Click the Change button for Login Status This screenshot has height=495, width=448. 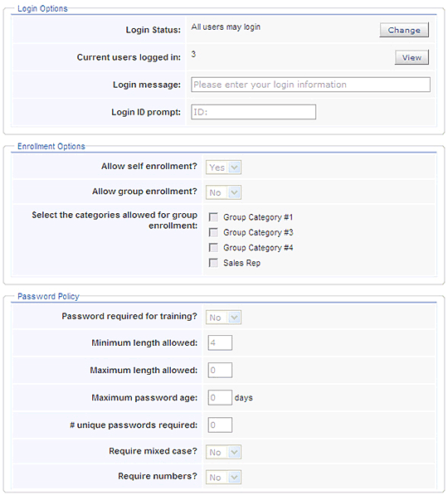tap(404, 30)
